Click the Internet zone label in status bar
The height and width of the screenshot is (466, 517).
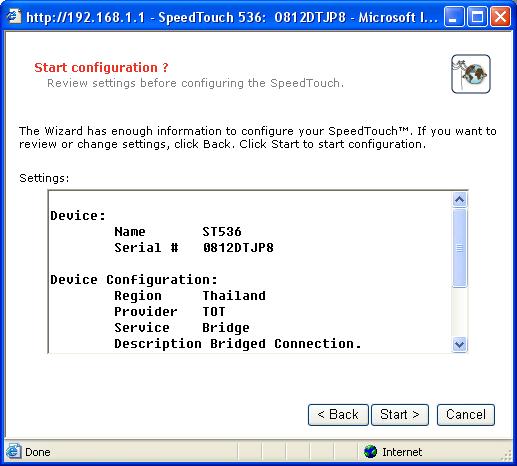pos(402,452)
